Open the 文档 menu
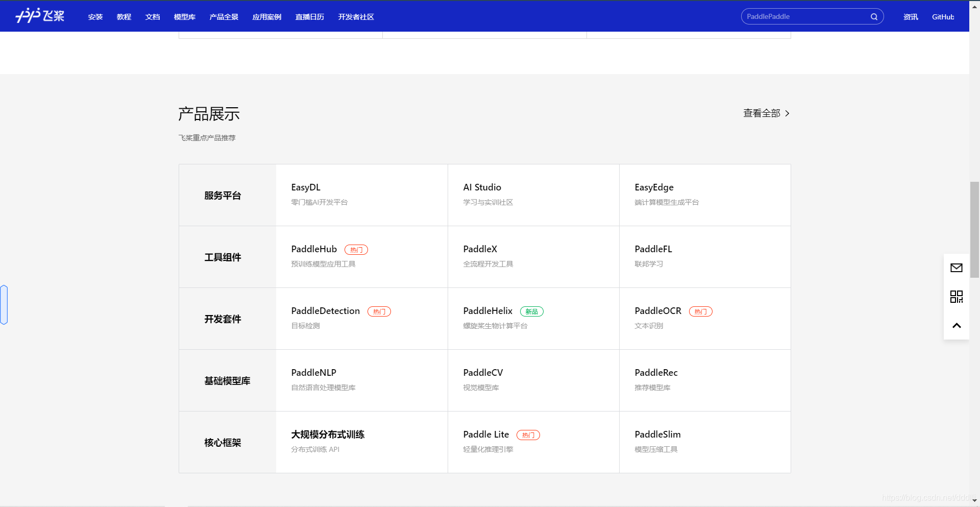Image resolution: width=980 pixels, height=507 pixels. coord(153,17)
